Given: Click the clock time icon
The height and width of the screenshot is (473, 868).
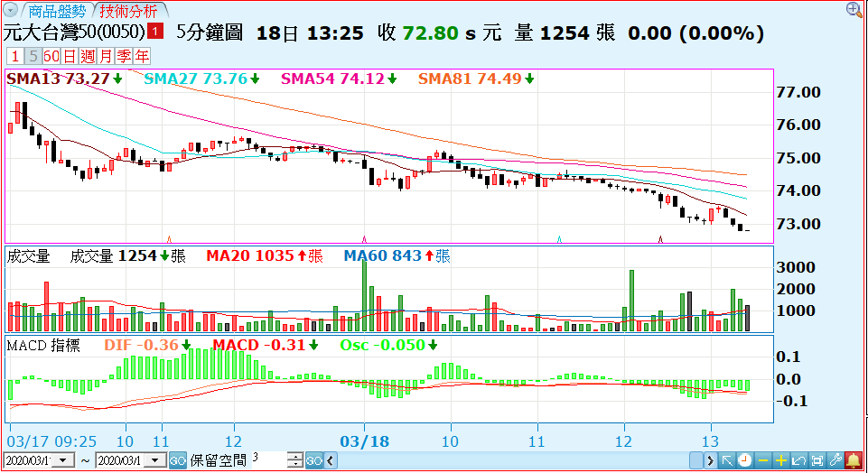Looking at the screenshot, I should (744, 460).
